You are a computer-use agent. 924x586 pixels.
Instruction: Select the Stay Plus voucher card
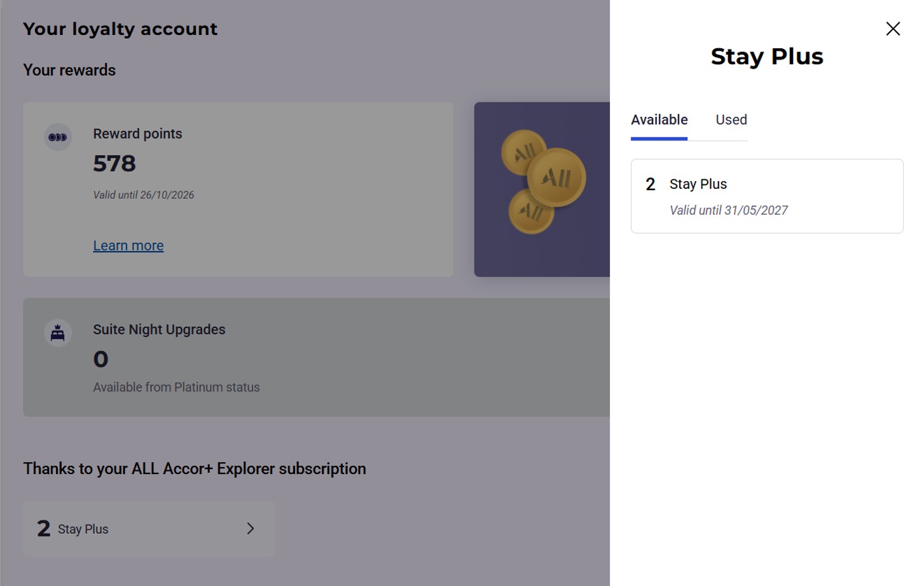click(767, 196)
